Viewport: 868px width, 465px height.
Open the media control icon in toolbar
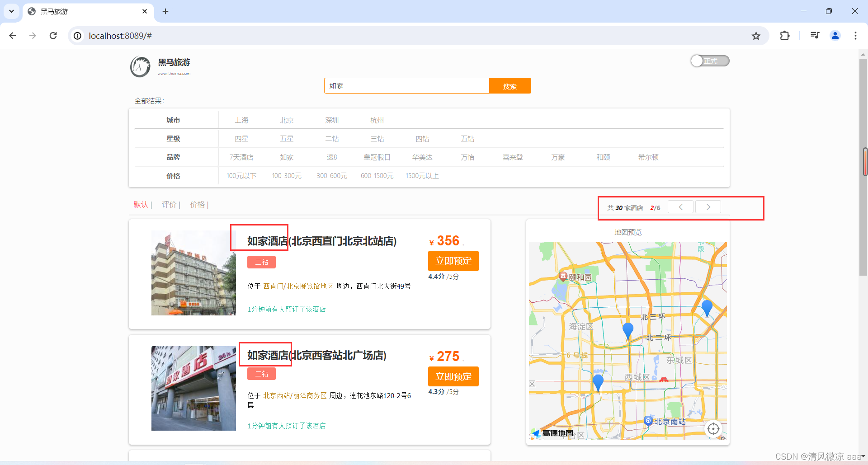(815, 36)
